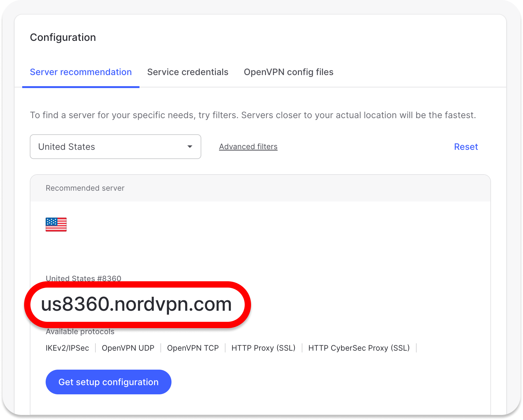
Task: Click HTTP CyberSec Proxy (SSL) protocol
Action: pyautogui.click(x=359, y=348)
